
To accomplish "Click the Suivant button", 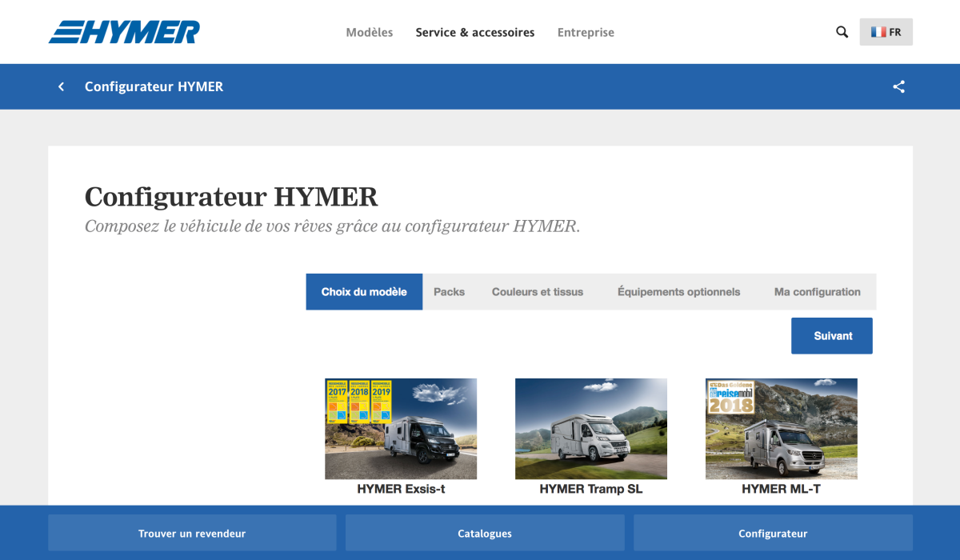I will (x=832, y=336).
